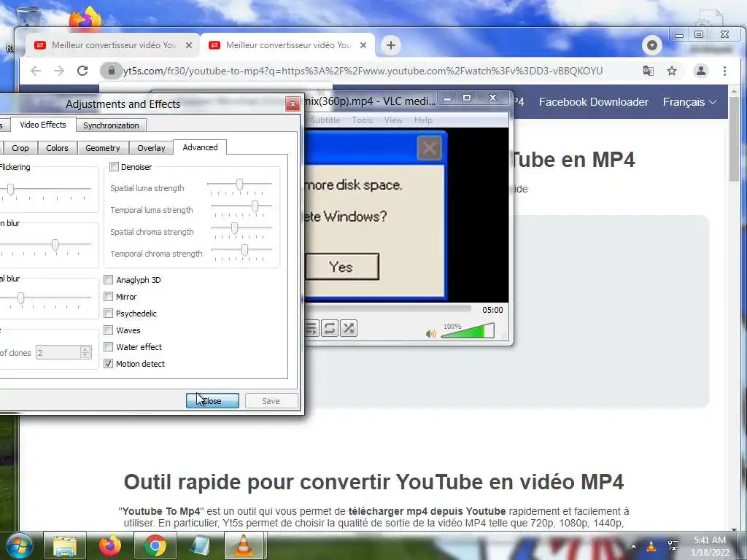Open VLC View menu

[x=393, y=120]
